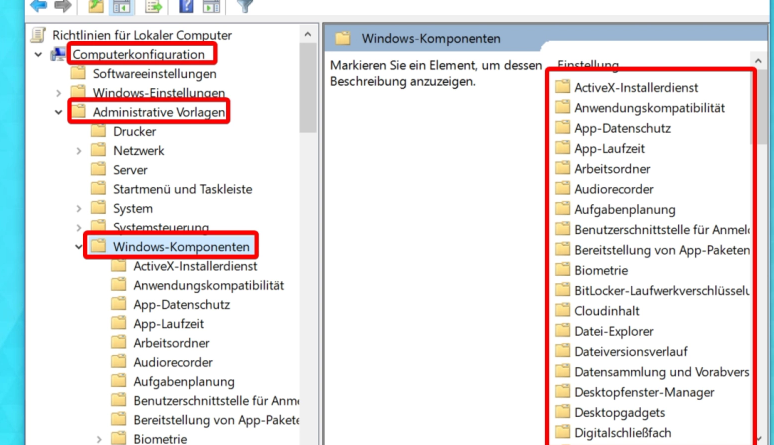Expand the Systemsteuerung tree node

pos(79,228)
